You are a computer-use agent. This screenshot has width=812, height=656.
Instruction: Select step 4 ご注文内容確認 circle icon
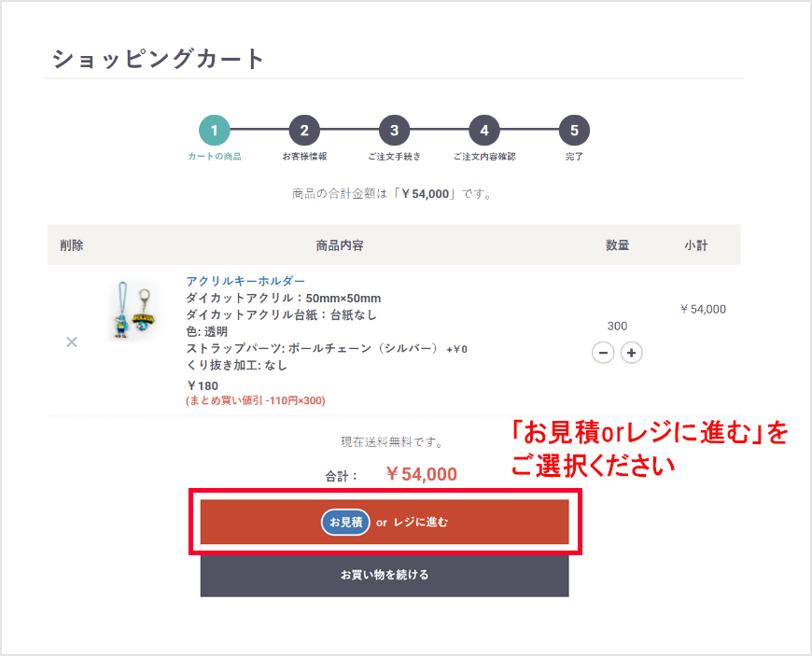click(483, 130)
